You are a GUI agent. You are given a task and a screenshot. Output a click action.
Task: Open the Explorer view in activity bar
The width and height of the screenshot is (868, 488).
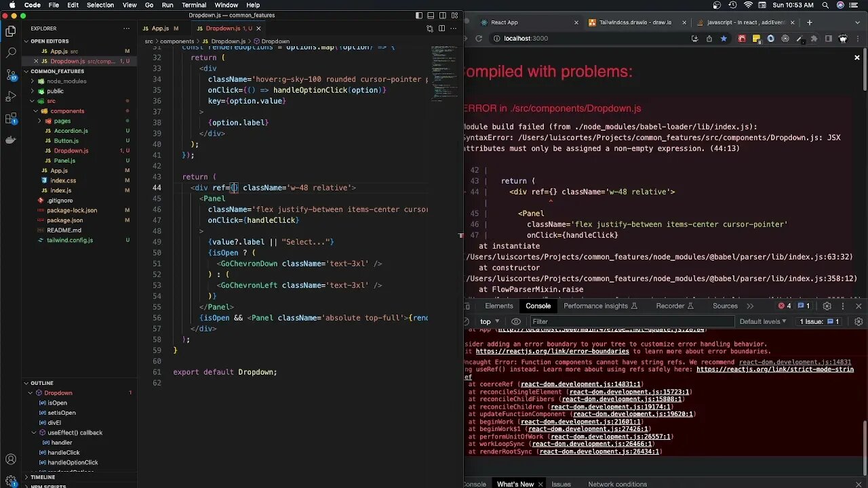[11, 30]
